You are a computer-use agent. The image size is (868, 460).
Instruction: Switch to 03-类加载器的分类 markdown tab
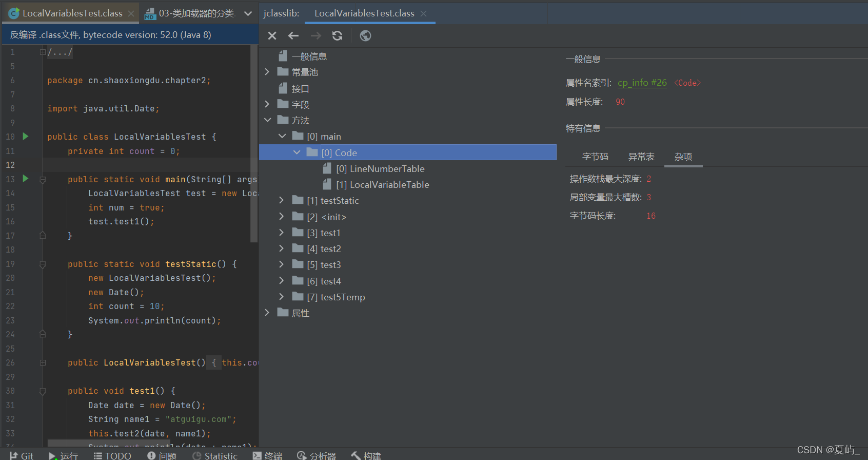point(189,13)
